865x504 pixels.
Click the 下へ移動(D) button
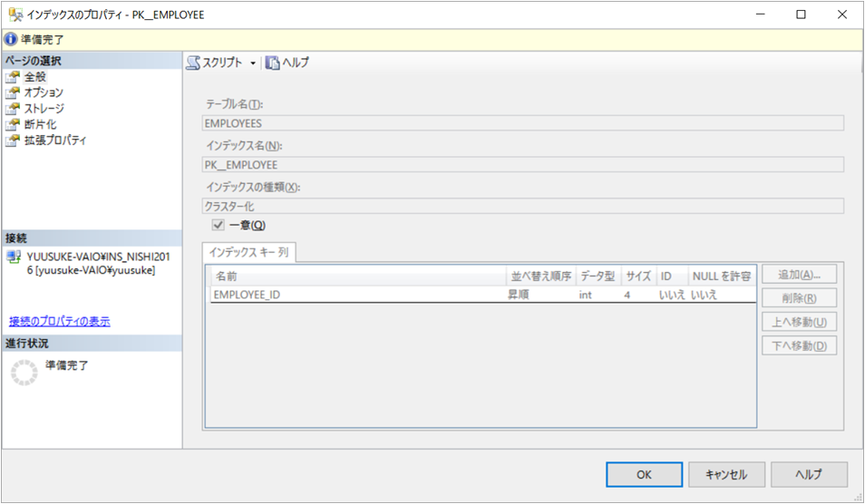tap(800, 345)
